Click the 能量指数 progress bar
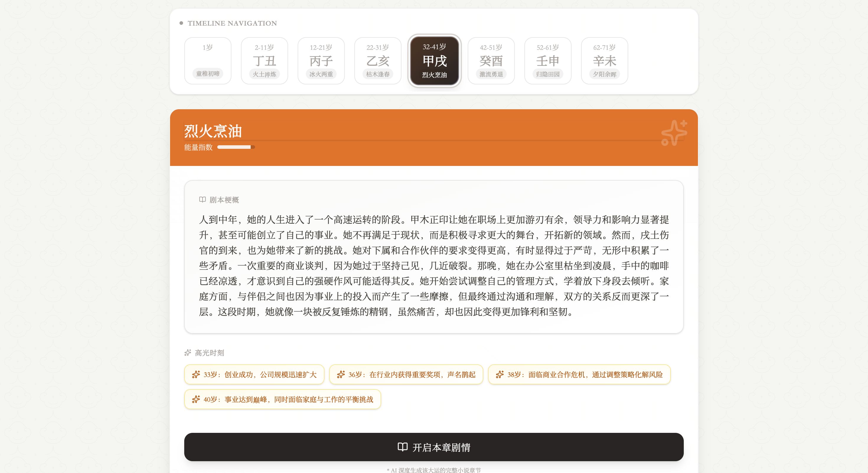The height and width of the screenshot is (473, 868). [236, 147]
